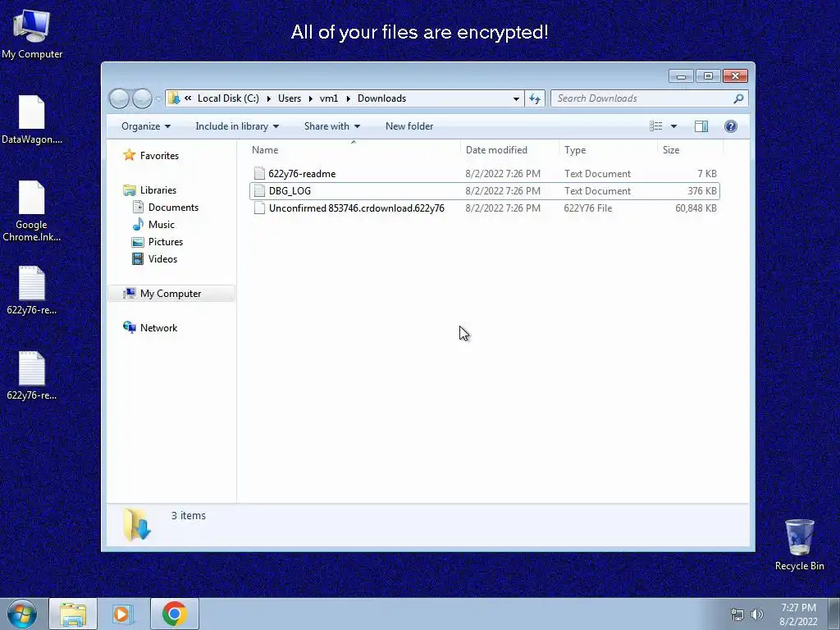The image size is (840, 630).
Task: Click the DBG_LOG file icon
Action: (x=259, y=190)
